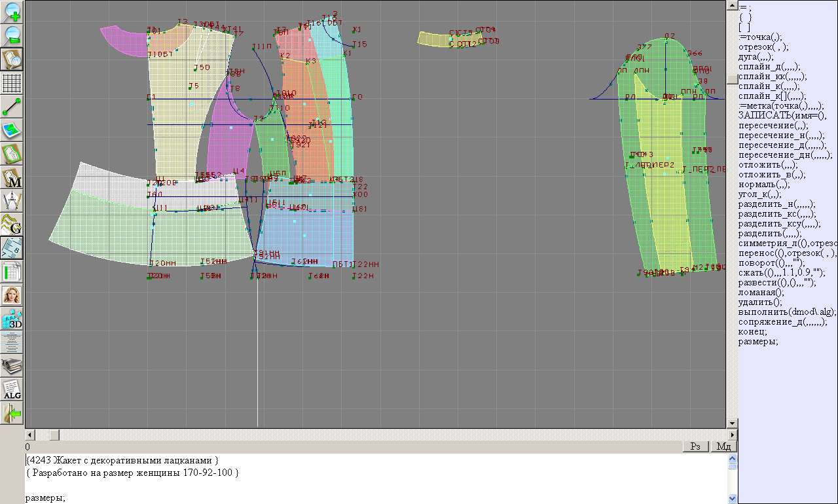The height and width of the screenshot is (504, 838).
Task: Click the horizontal scrollbar thumb below canvas
Action: (54, 435)
